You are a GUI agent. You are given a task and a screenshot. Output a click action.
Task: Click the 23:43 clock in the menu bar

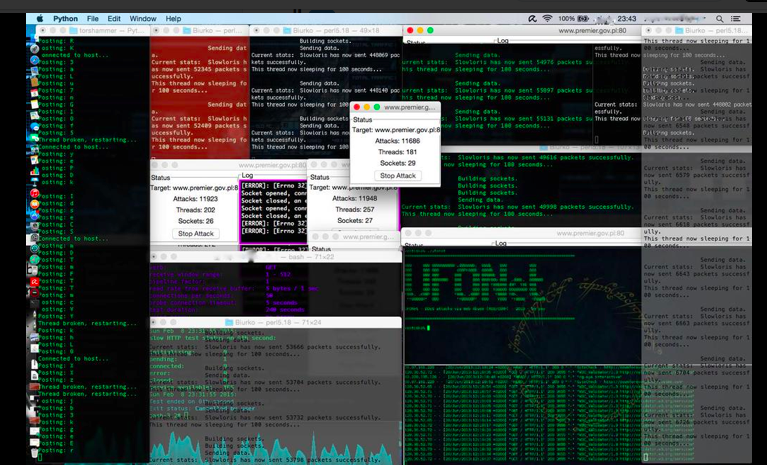pyautogui.click(x=627, y=19)
